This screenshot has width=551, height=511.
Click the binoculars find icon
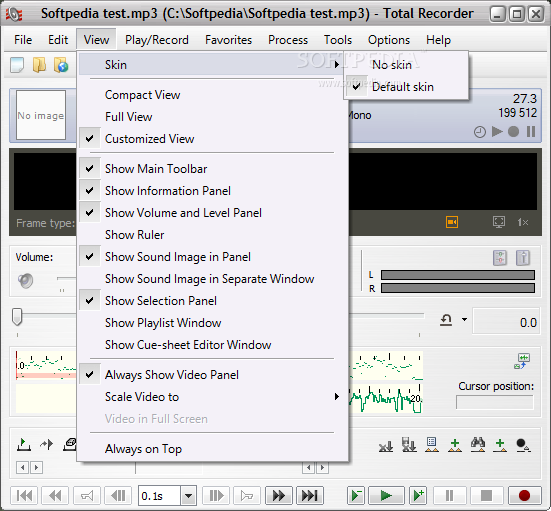pyautogui.click(x=478, y=445)
